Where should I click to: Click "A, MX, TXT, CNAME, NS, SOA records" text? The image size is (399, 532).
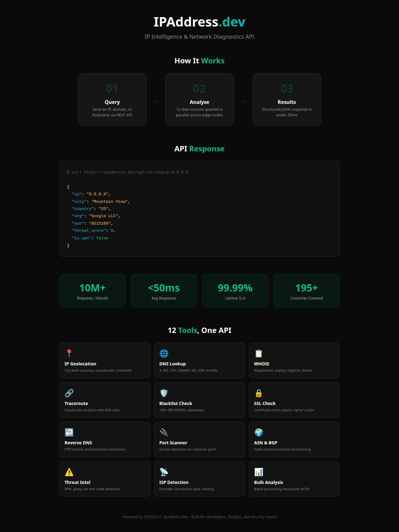[188, 370]
